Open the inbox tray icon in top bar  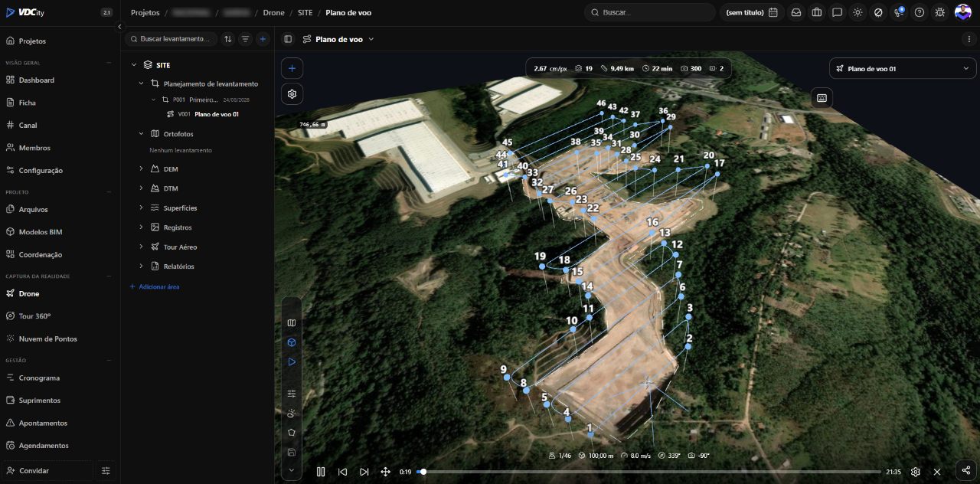click(x=796, y=12)
